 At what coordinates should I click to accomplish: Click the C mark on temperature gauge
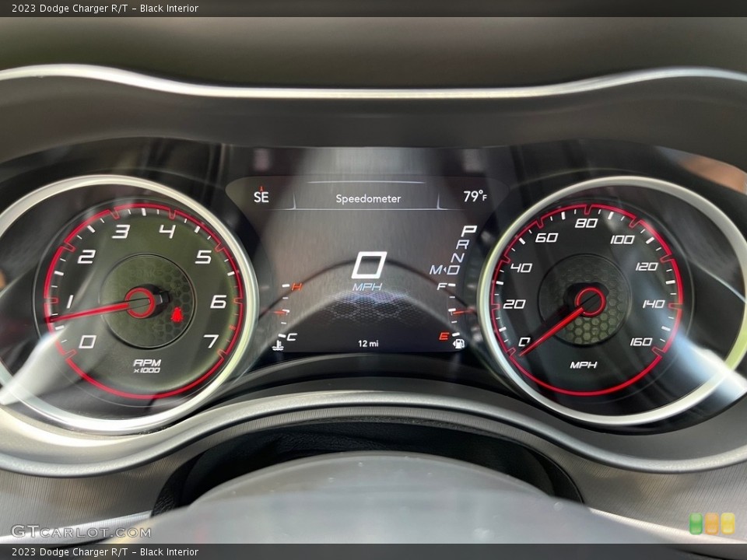(x=292, y=337)
